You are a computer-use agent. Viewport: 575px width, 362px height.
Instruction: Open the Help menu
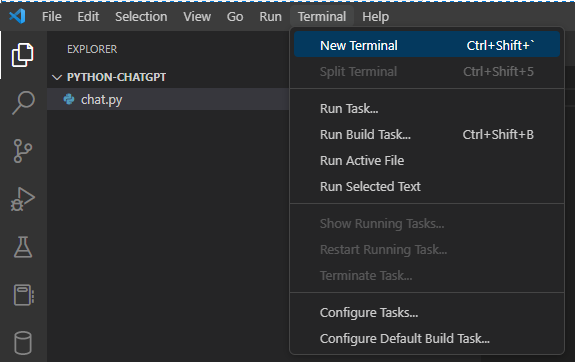(376, 17)
